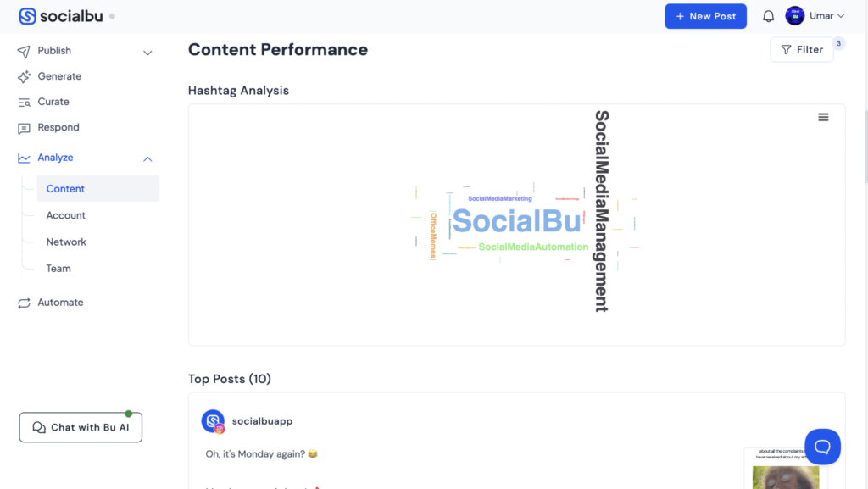
Task: Click the Respond message icon
Action: (24, 128)
